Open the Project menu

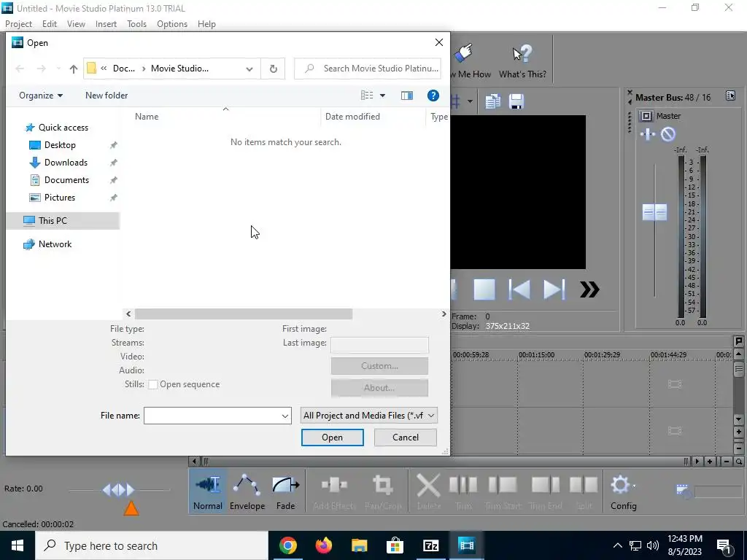(18, 24)
